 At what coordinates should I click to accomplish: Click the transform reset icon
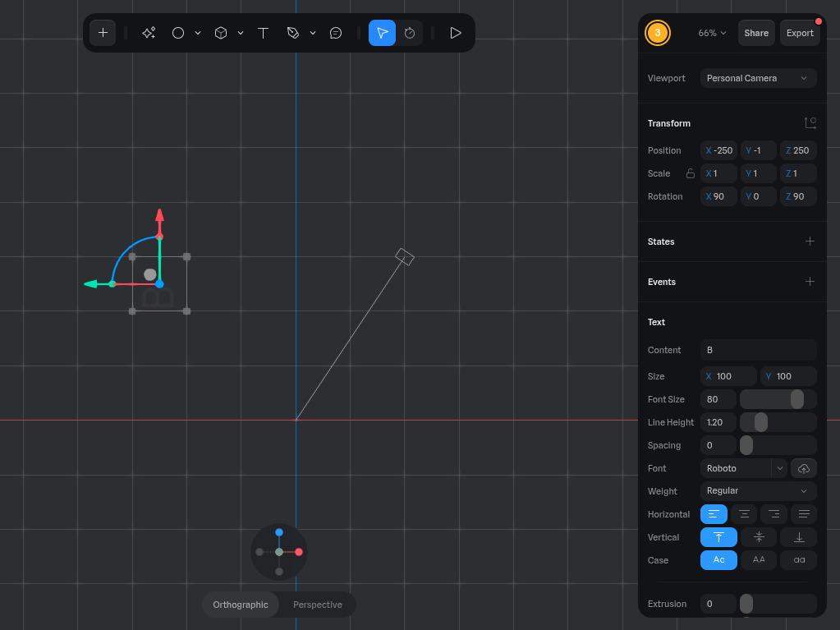[810, 123]
